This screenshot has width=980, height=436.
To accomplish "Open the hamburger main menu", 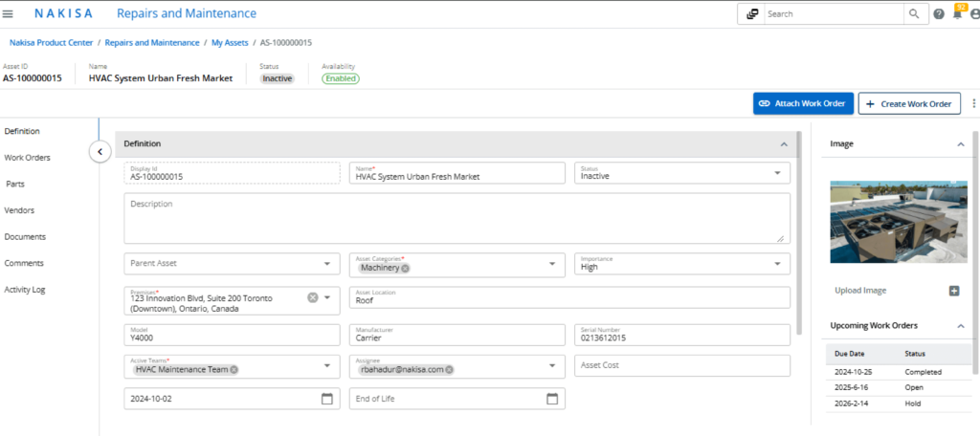I will click(9, 13).
